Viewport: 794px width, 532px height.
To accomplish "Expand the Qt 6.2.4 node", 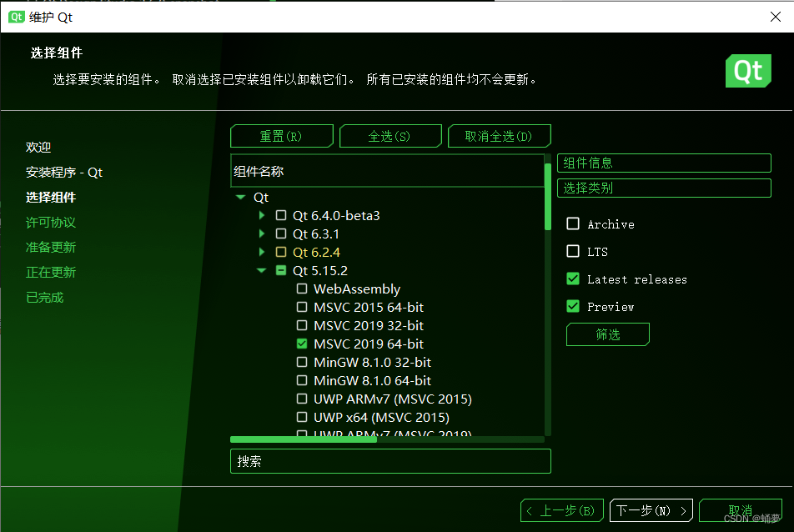I will 262,252.
